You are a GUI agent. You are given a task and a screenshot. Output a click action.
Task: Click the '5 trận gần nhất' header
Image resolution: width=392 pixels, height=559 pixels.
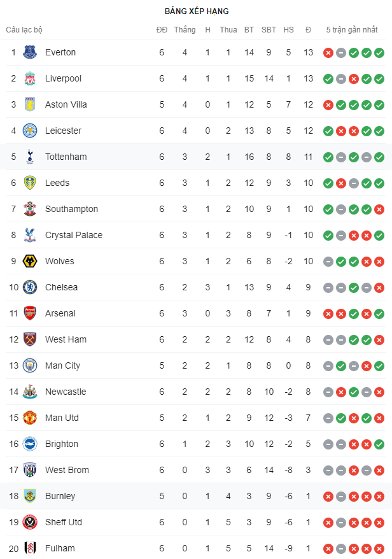(352, 30)
